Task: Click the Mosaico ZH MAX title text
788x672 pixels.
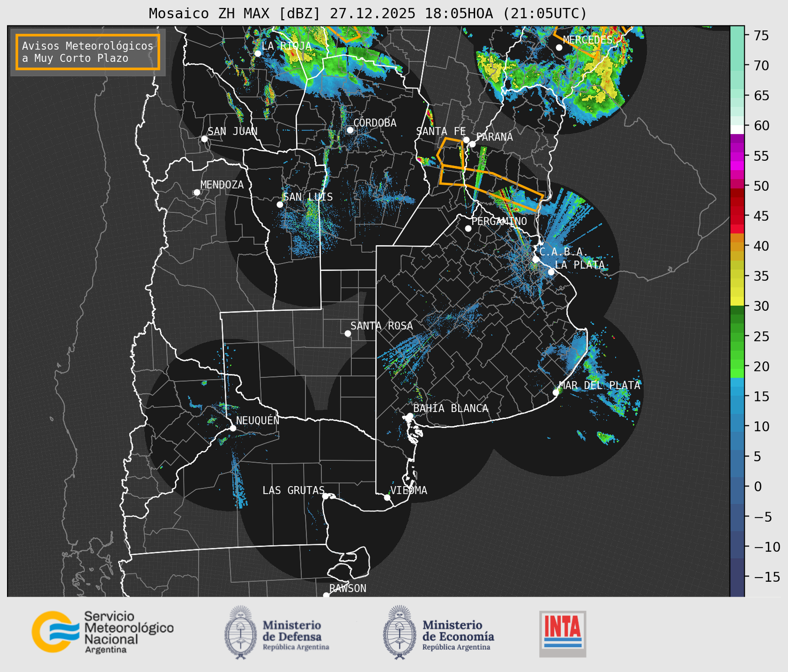Action: pyautogui.click(x=368, y=14)
